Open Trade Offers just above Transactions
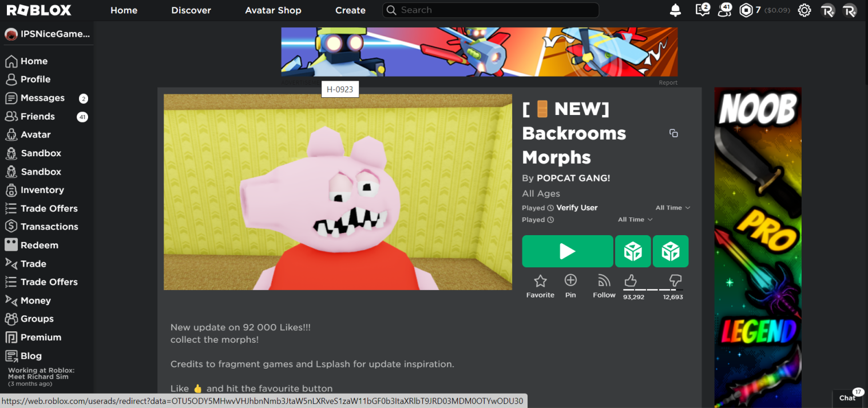The width and height of the screenshot is (868, 408). pos(49,208)
